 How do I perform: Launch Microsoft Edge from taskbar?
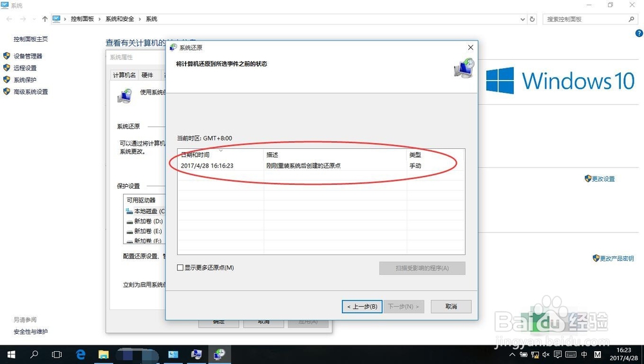coord(80,354)
